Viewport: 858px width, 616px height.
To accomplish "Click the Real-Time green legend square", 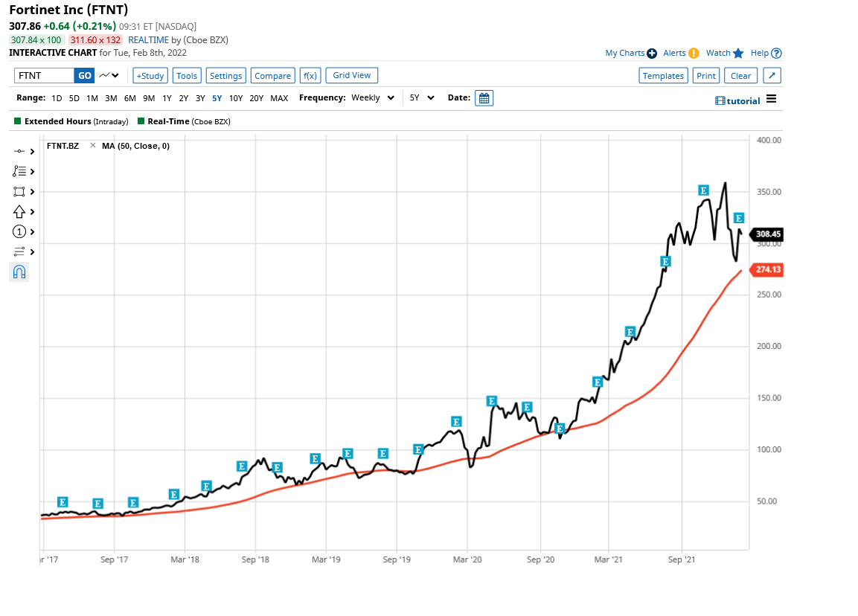I will pyautogui.click(x=141, y=121).
